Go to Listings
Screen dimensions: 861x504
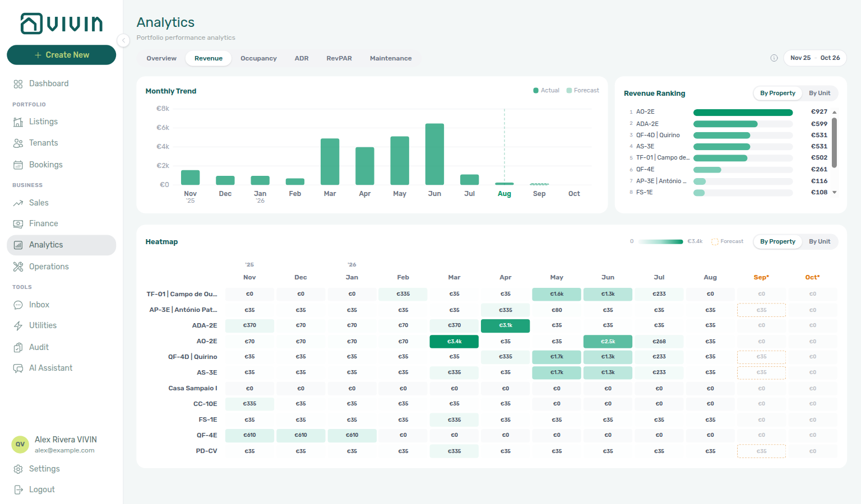click(61, 122)
